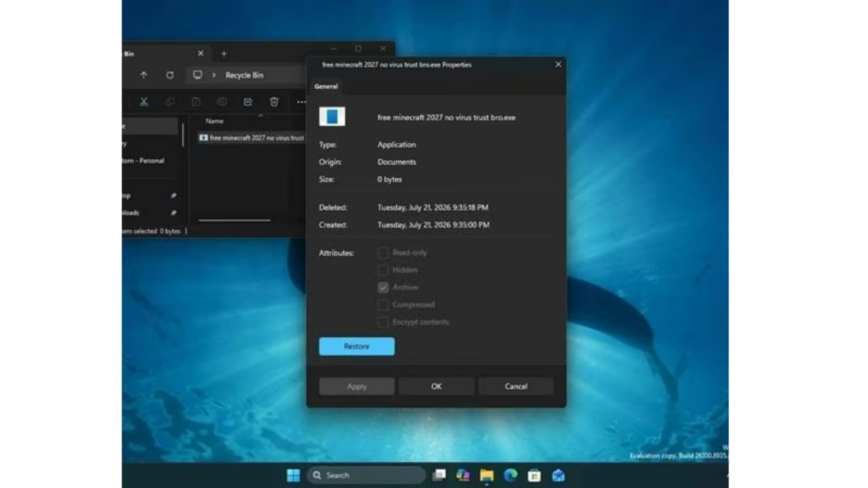Image resolution: width=868 pixels, height=488 pixels.
Task: Toggle the Encrypt contents checkbox
Action: tap(383, 322)
